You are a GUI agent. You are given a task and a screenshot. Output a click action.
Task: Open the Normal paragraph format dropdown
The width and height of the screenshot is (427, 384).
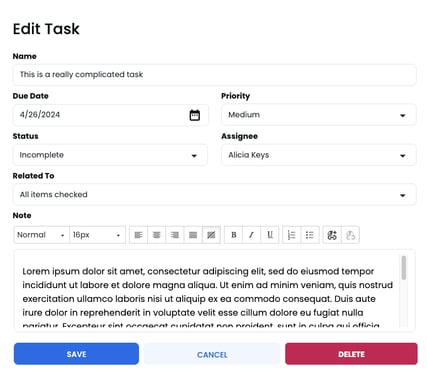tap(42, 235)
